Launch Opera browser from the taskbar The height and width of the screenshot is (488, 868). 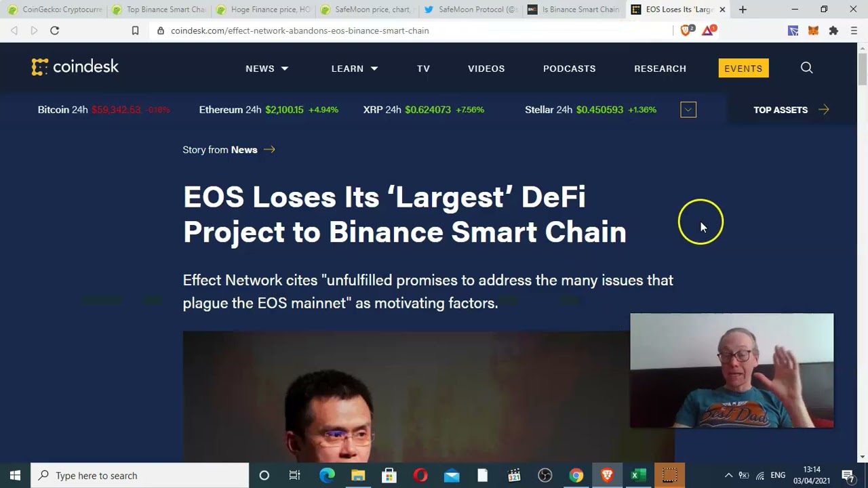[x=420, y=475]
